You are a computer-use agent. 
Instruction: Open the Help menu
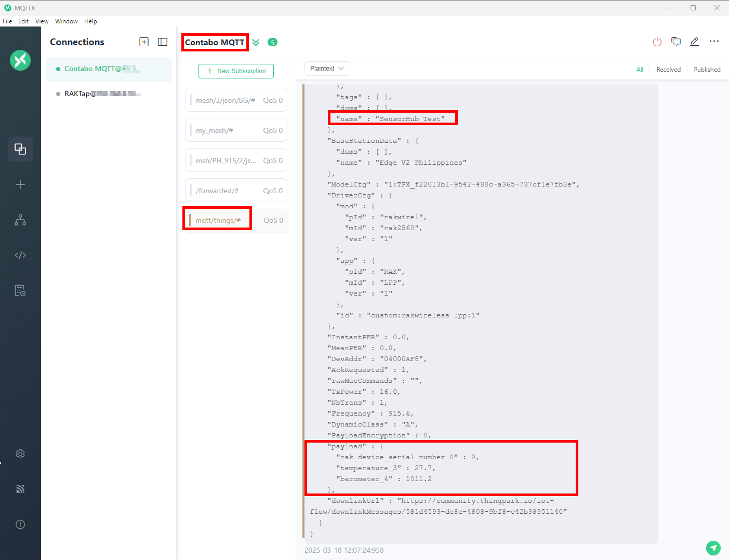(x=90, y=21)
